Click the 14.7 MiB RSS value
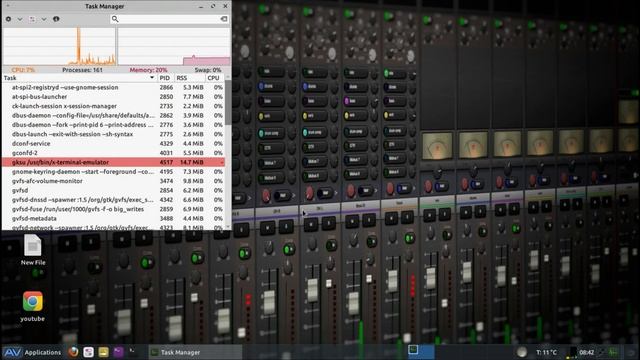Screen dimensions: 640x360 click(x=191, y=162)
